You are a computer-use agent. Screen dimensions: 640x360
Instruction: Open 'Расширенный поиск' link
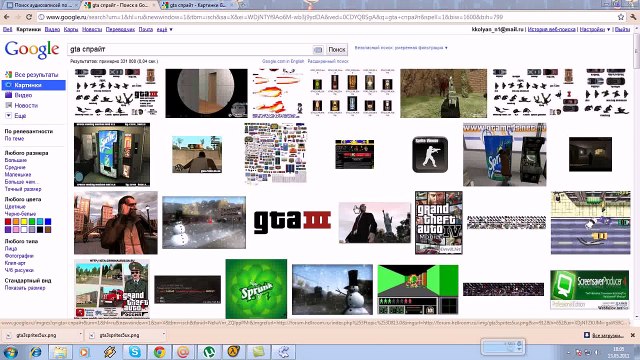[328, 61]
